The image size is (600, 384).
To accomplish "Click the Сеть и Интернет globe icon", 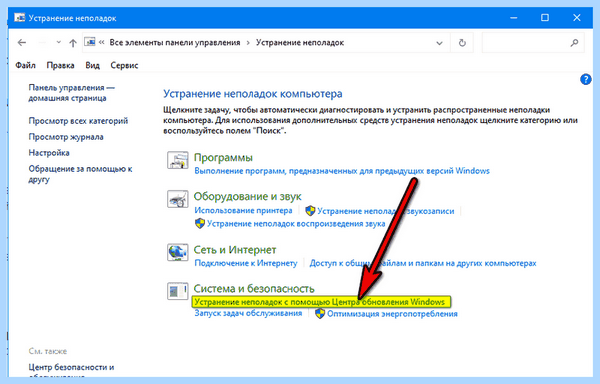I will tap(178, 252).
